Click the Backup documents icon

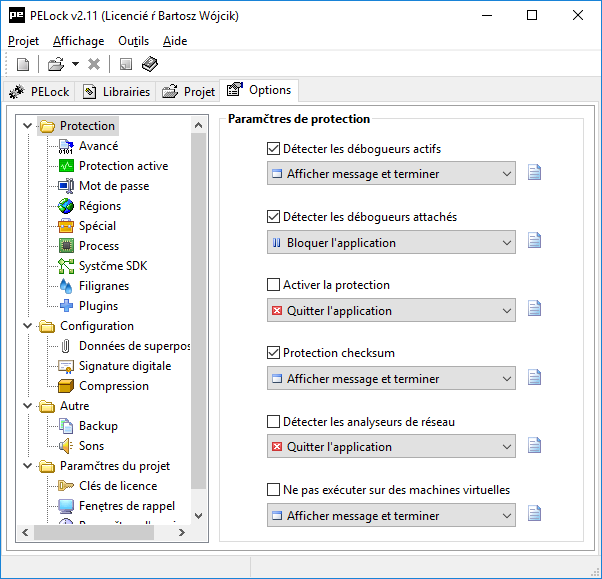pos(66,426)
